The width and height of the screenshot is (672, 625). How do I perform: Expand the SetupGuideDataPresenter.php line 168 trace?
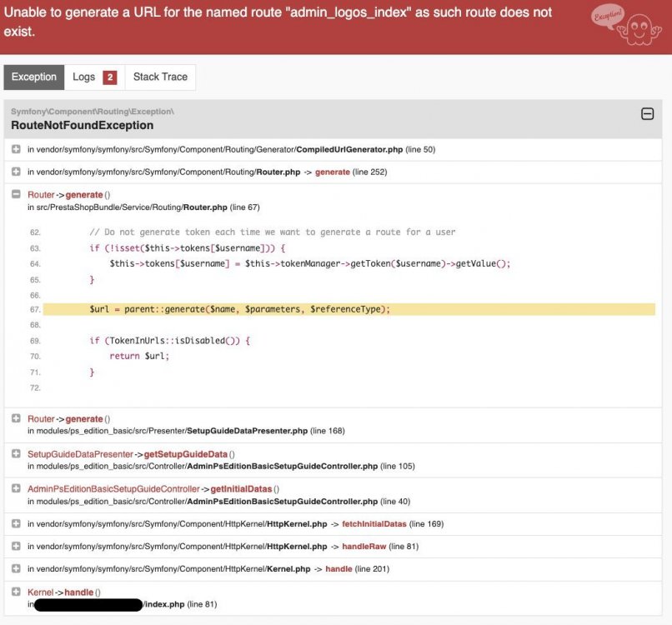coord(16,418)
